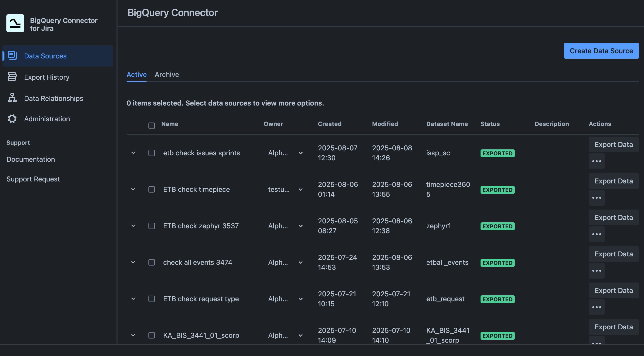Expand the KA_BIS_3441_01_scorp row
The width and height of the screenshot is (644, 356).
(133, 335)
